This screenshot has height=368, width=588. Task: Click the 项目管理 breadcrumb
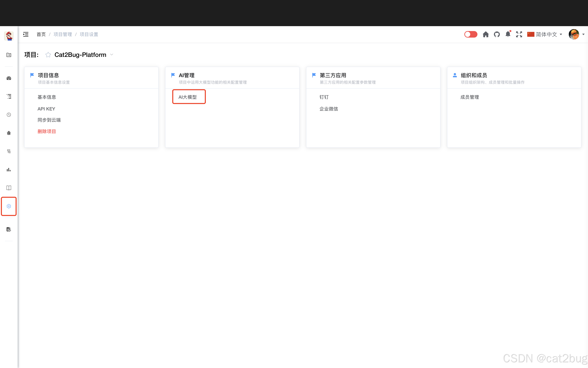63,34
